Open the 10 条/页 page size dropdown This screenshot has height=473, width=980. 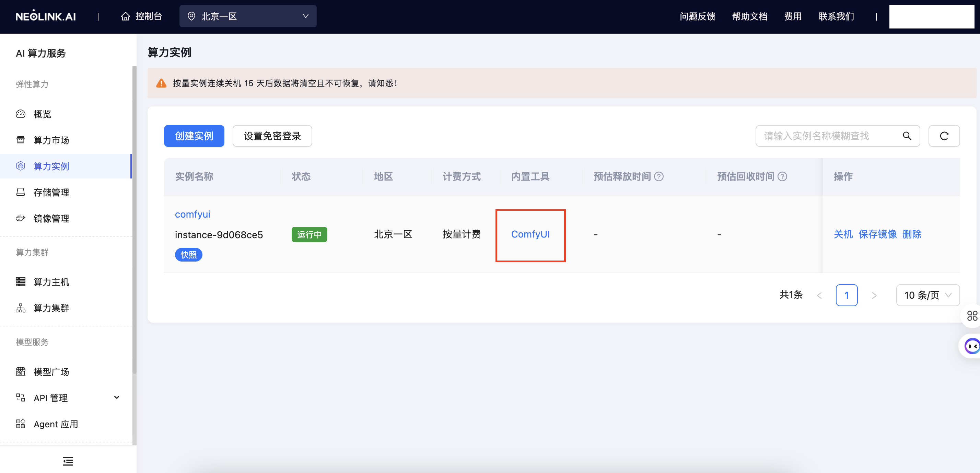928,295
